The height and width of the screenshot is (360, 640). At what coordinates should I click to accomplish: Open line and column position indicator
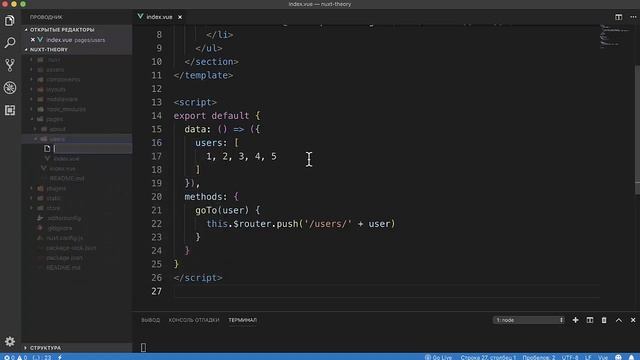(x=488, y=357)
